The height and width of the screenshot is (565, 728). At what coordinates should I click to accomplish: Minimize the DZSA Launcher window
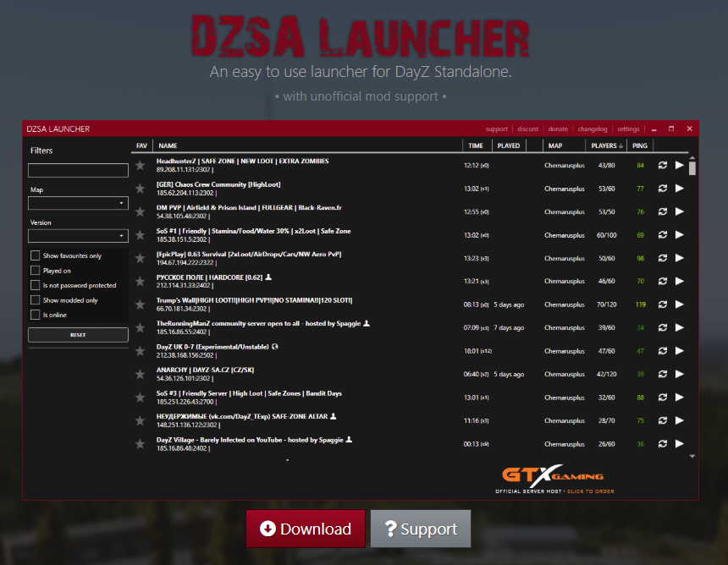pos(654,129)
